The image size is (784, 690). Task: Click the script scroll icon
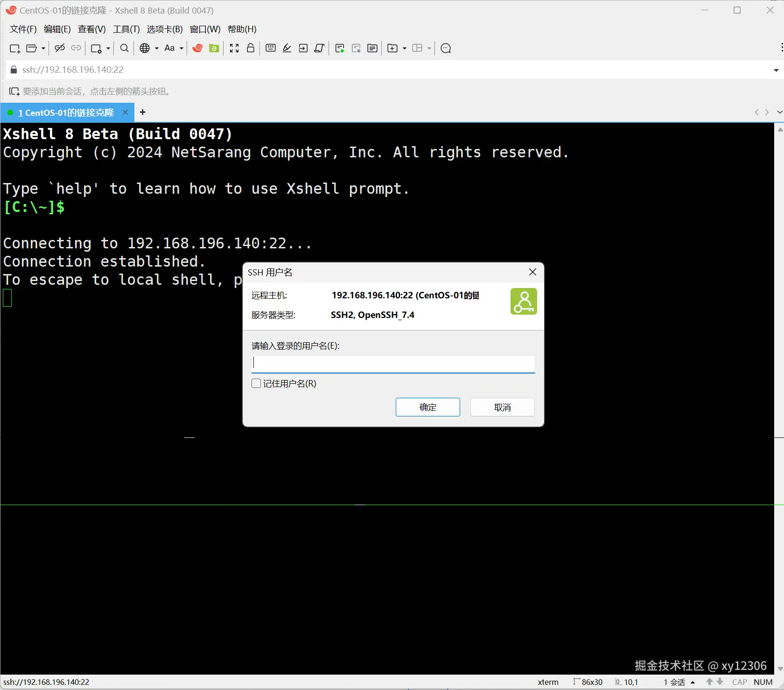pos(320,48)
